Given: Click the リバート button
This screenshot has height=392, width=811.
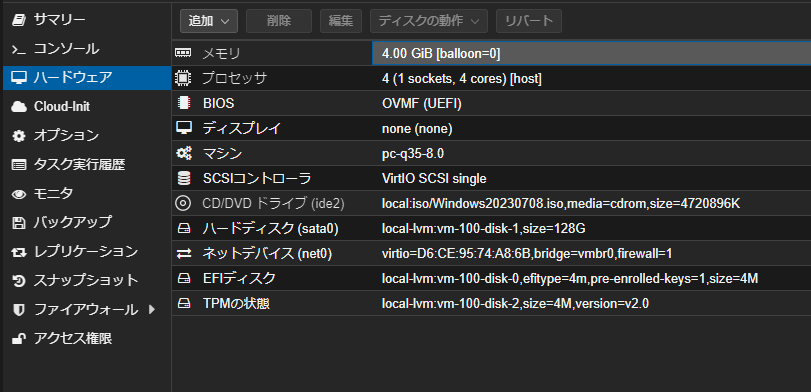Looking at the screenshot, I should click(x=529, y=21).
